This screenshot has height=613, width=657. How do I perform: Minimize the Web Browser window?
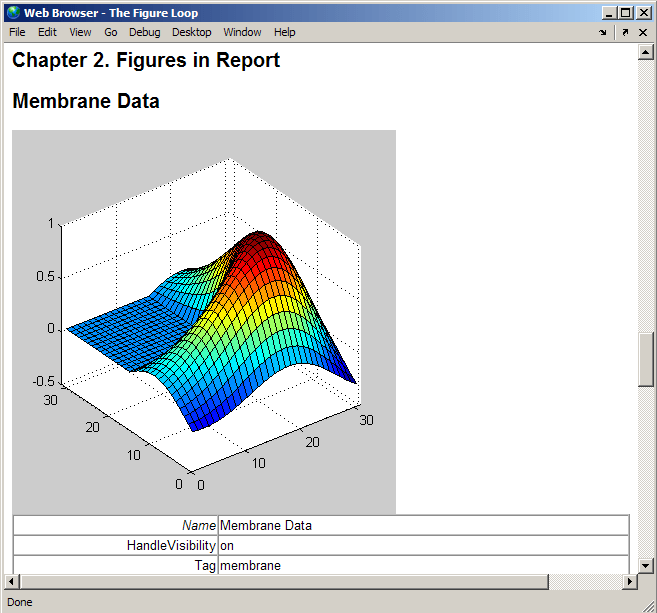click(609, 13)
